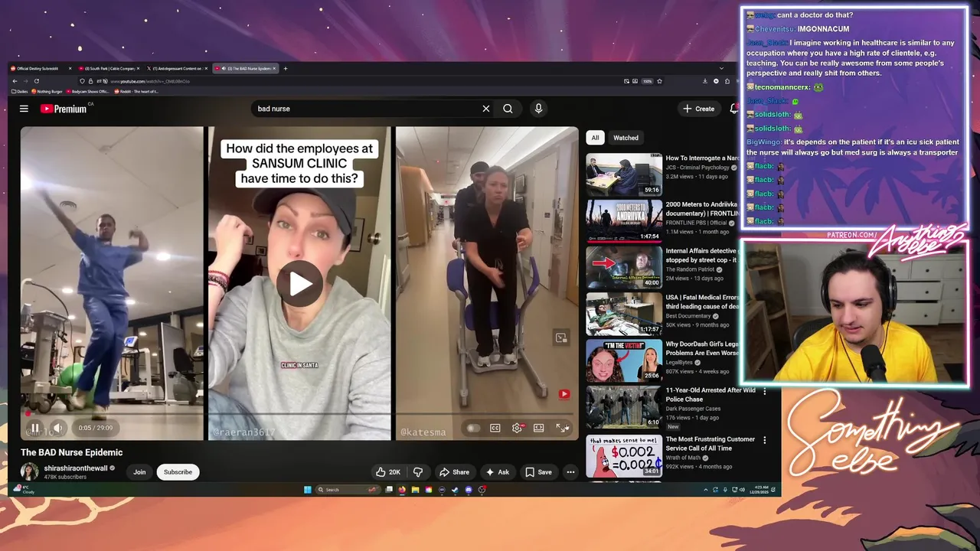Open 'USA | Fatal Medical Errors' video
The width and height of the screenshot is (980, 551).
tap(624, 314)
